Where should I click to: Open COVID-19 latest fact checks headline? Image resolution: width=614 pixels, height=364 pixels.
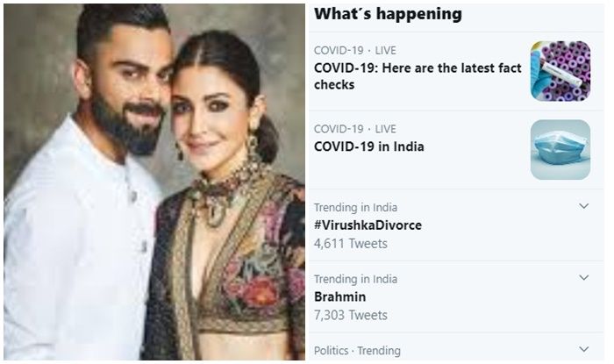tap(418, 76)
